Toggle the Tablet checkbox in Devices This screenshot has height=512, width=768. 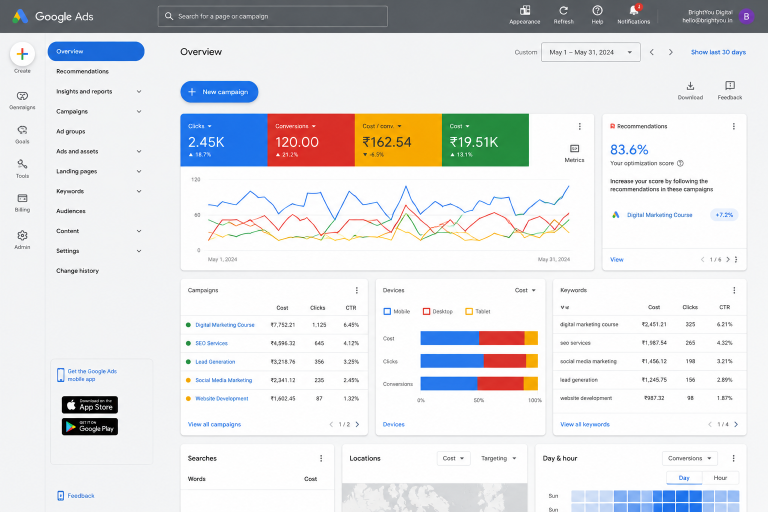pos(469,312)
